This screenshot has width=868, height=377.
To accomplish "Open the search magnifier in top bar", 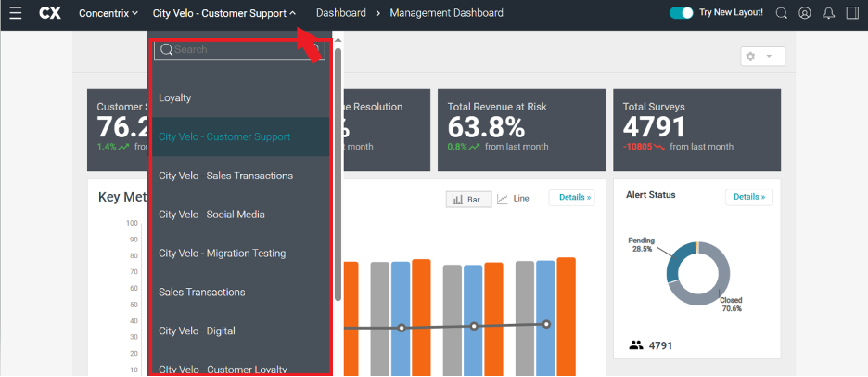I will pyautogui.click(x=781, y=13).
